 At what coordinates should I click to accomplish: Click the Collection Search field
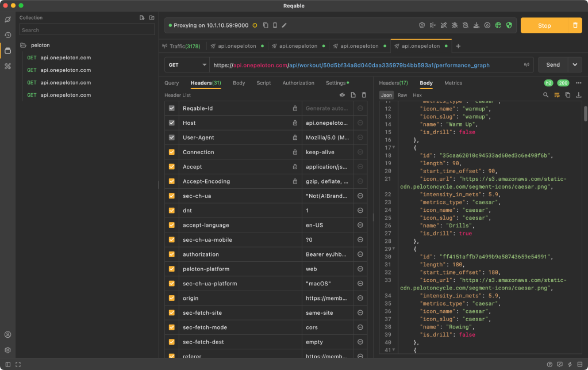click(x=87, y=30)
